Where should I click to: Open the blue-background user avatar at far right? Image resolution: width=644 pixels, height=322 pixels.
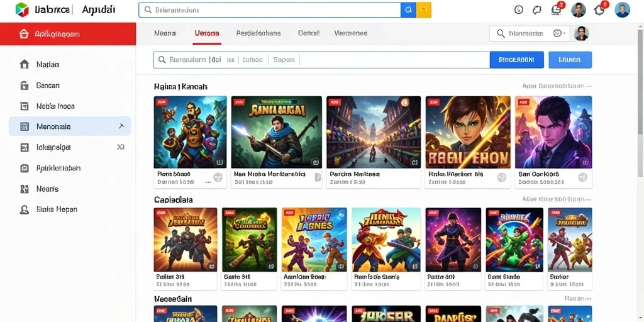click(x=622, y=10)
